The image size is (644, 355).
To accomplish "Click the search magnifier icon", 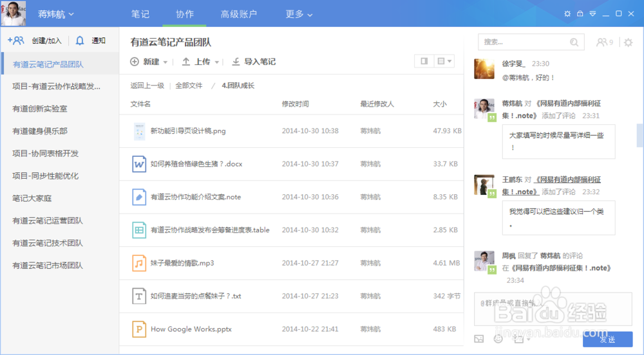I will click(574, 42).
